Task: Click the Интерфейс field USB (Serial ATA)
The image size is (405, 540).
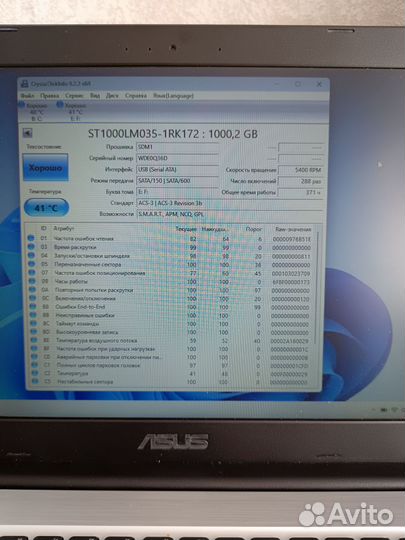Action: [177, 169]
